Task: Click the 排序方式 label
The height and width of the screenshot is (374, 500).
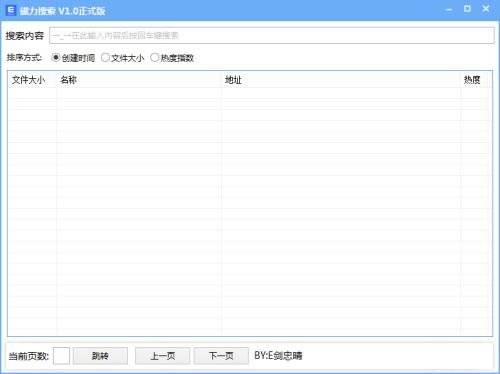Action: (x=24, y=58)
